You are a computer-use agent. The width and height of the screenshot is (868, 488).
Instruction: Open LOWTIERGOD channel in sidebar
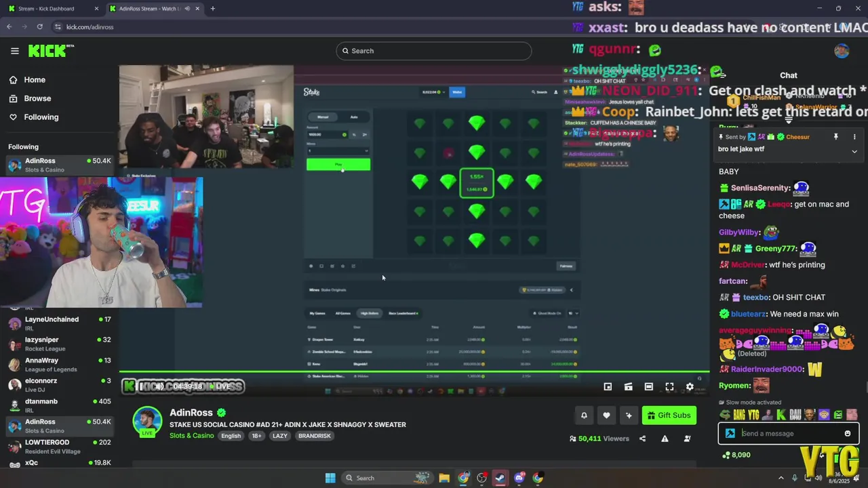60,447
